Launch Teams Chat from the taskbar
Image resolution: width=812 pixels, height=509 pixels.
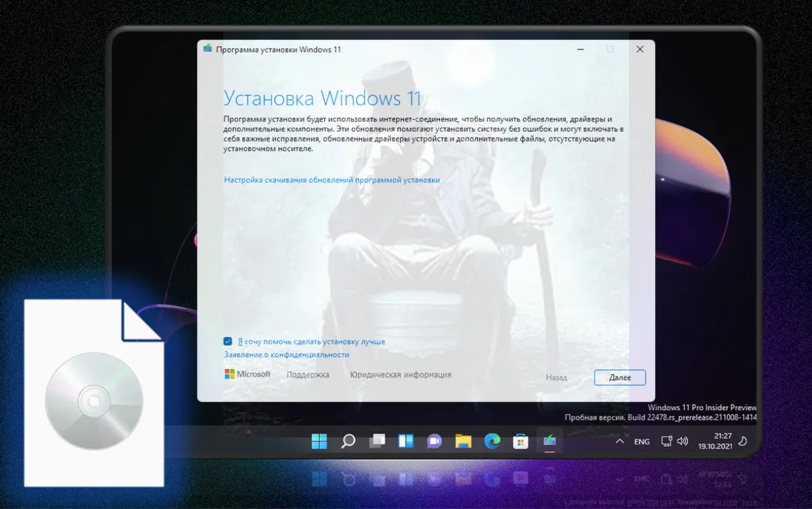coord(434,441)
